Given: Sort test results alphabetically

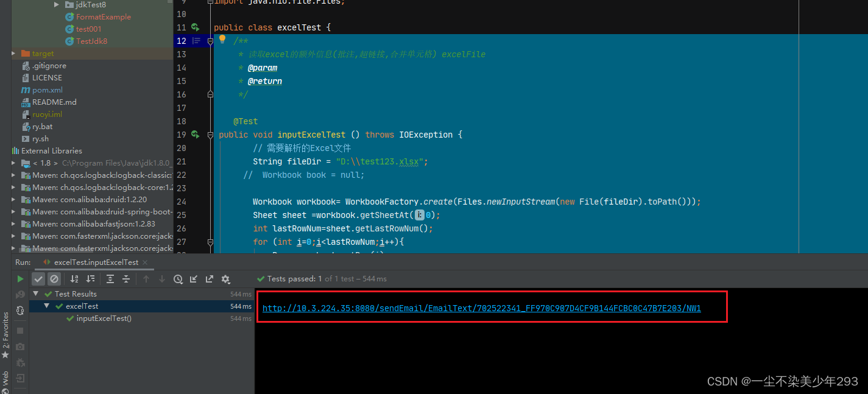Looking at the screenshot, I should (x=75, y=278).
